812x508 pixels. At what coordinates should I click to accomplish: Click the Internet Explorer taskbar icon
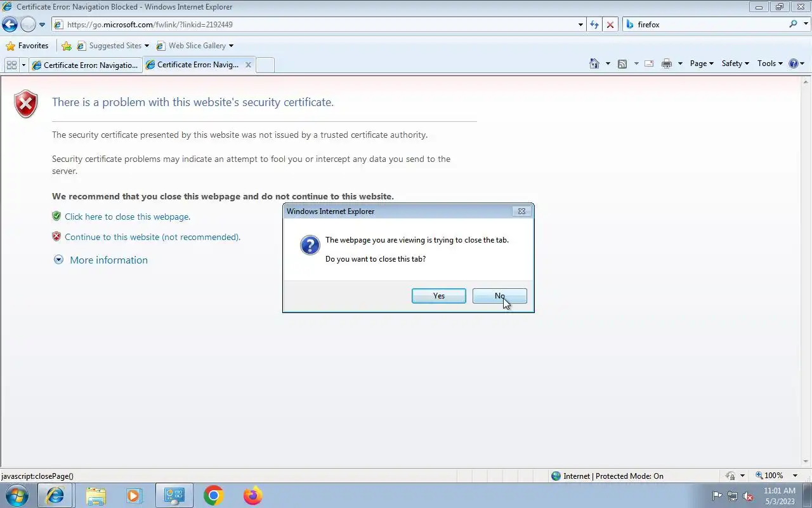[55, 495]
